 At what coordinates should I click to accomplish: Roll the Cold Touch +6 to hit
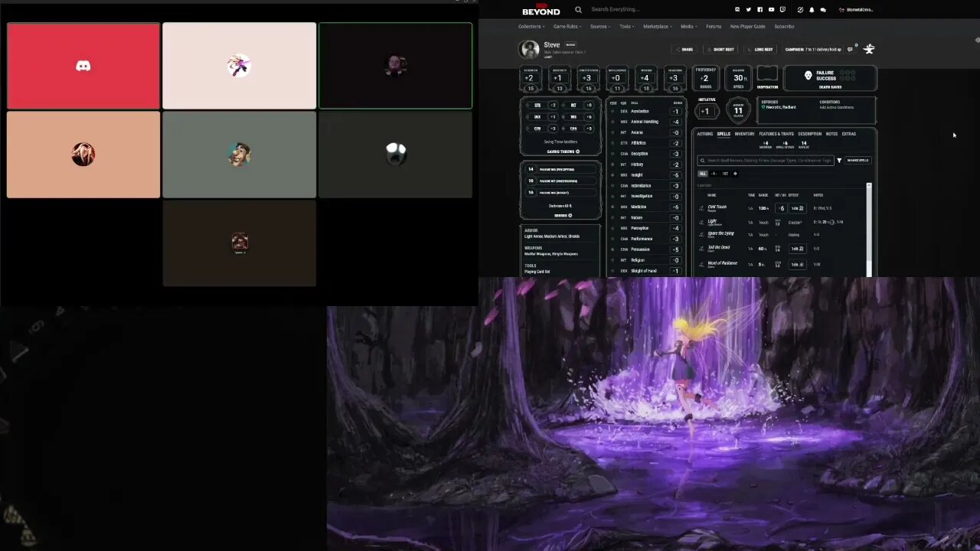[x=781, y=208]
